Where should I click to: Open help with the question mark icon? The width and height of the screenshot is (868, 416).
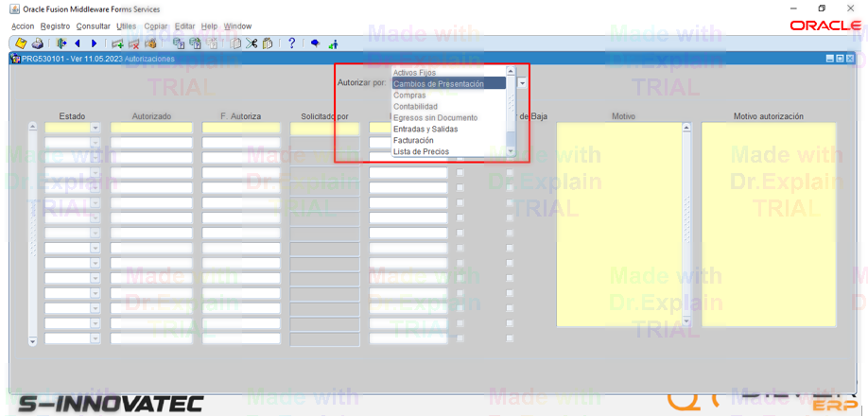coord(292,43)
